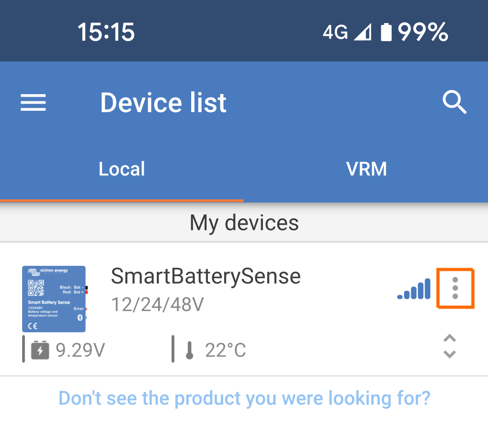488x448 pixels.
Task: Click the My devices section header
Action: coord(244,222)
